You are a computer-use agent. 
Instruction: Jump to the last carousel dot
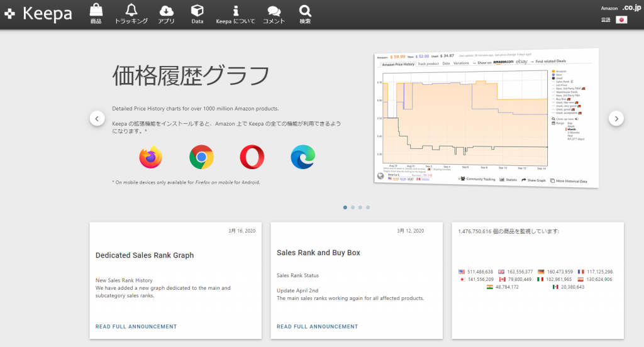click(368, 207)
